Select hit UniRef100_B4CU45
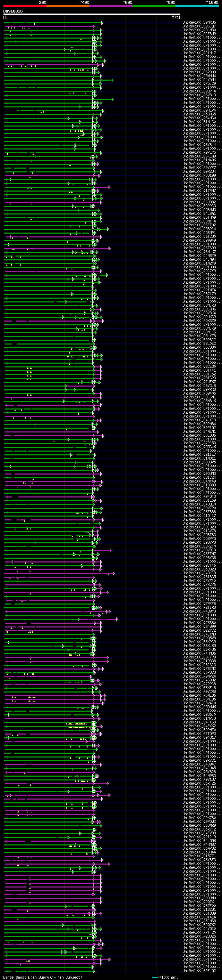Image resolution: width=222 pixels, height=980 pixels. 199,769
